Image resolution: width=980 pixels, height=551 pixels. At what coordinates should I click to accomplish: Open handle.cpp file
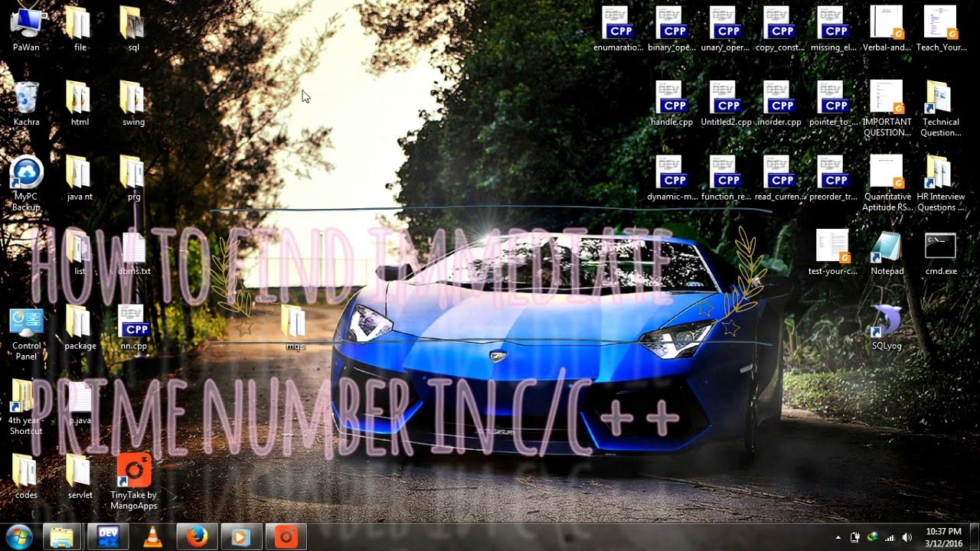click(x=671, y=103)
